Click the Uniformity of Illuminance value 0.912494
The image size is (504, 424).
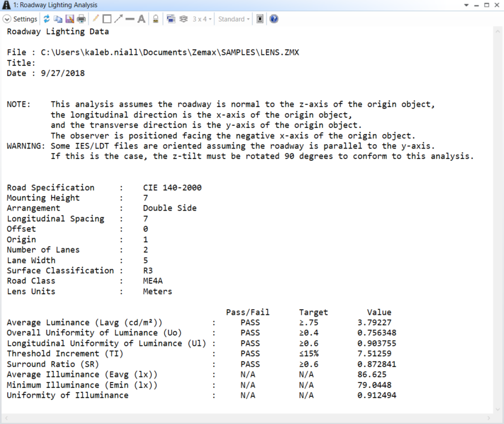[x=377, y=395]
